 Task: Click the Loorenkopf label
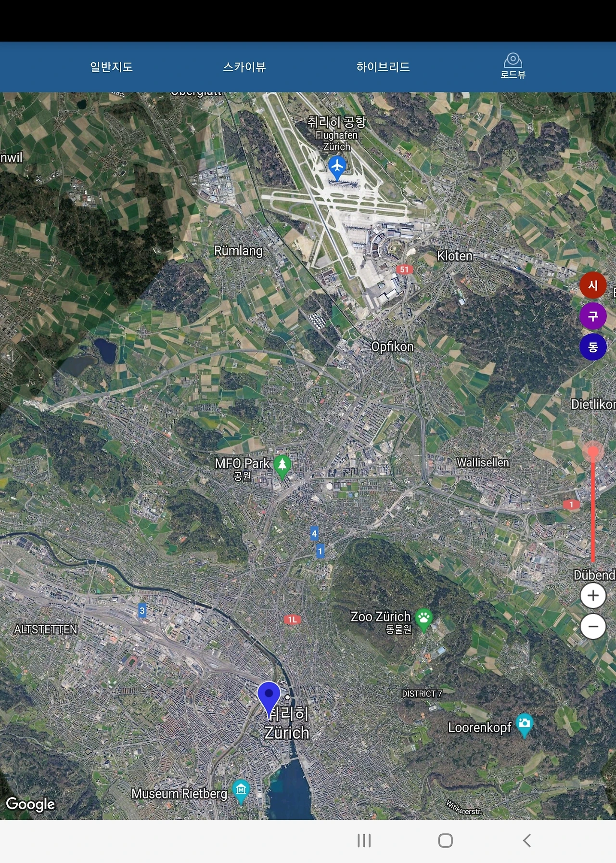(479, 727)
